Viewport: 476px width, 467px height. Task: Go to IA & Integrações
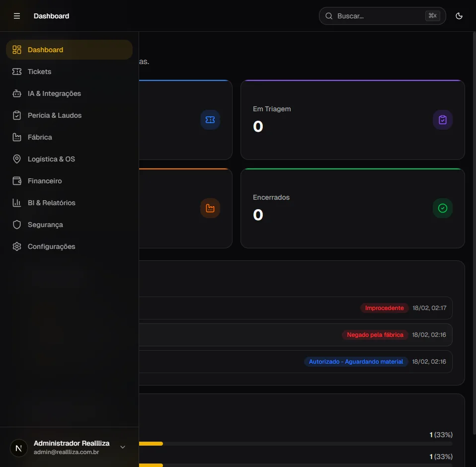pyautogui.click(x=69, y=93)
